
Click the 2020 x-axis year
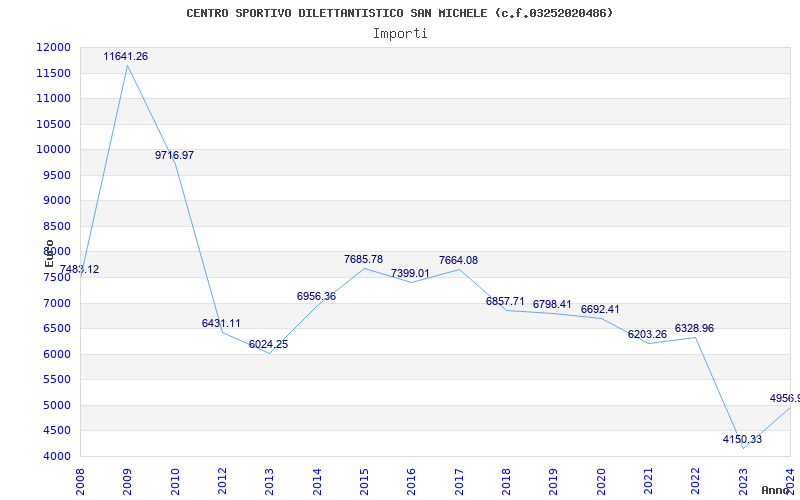click(601, 482)
